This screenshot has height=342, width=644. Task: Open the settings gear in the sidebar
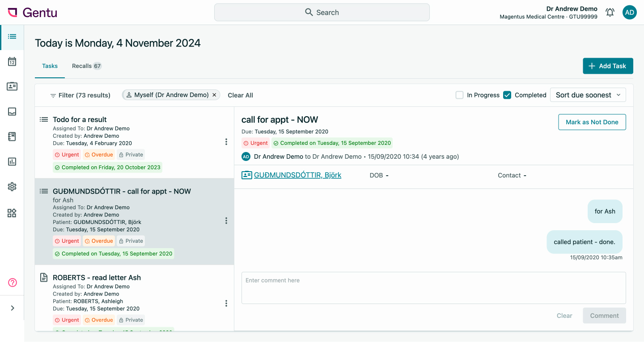tap(12, 187)
